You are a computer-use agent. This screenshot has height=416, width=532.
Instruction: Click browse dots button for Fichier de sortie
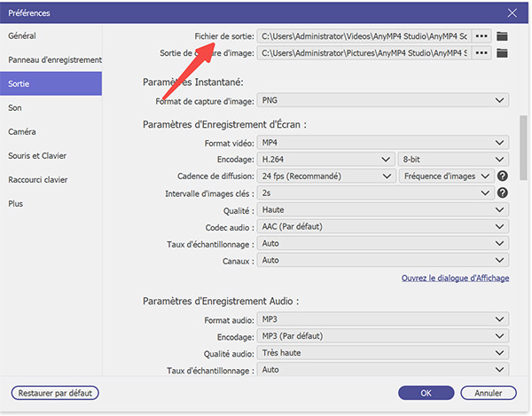pyautogui.click(x=481, y=36)
